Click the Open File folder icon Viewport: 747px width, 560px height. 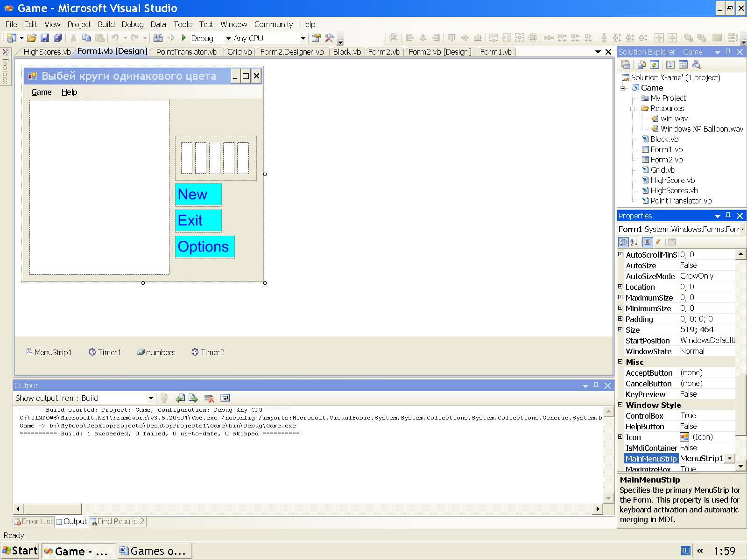(31, 38)
